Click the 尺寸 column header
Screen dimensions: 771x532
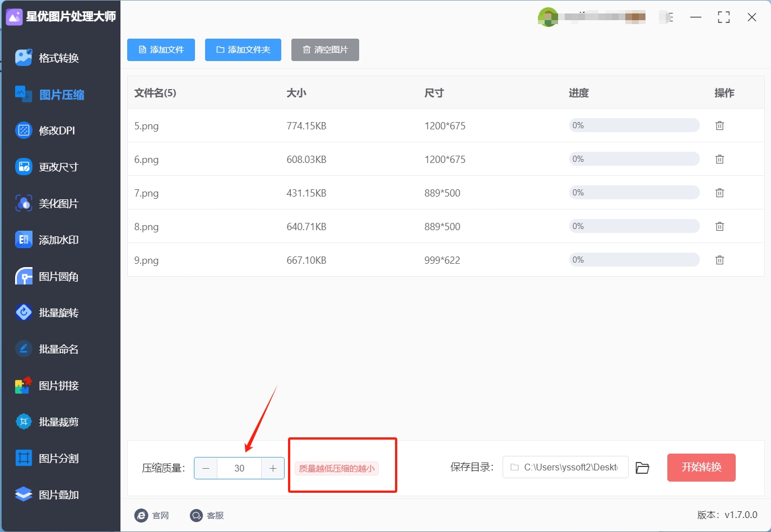tap(434, 93)
